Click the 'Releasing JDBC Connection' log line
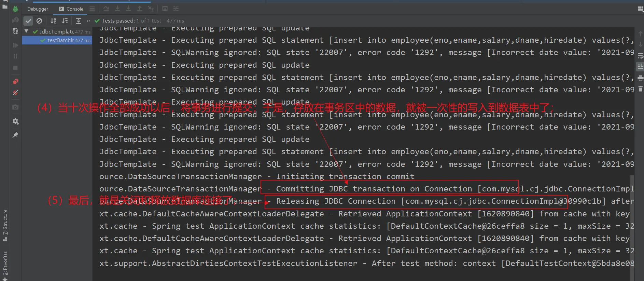The image size is (644, 281). (x=367, y=201)
